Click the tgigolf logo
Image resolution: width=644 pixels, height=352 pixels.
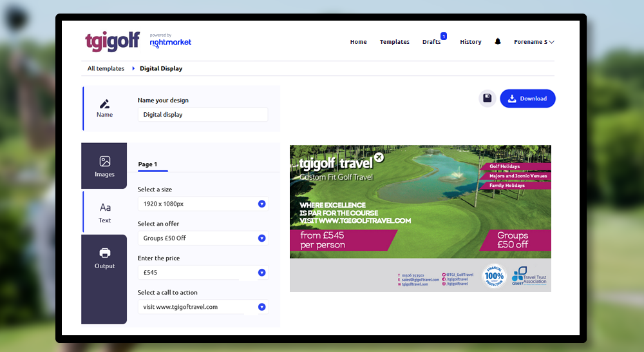point(112,41)
